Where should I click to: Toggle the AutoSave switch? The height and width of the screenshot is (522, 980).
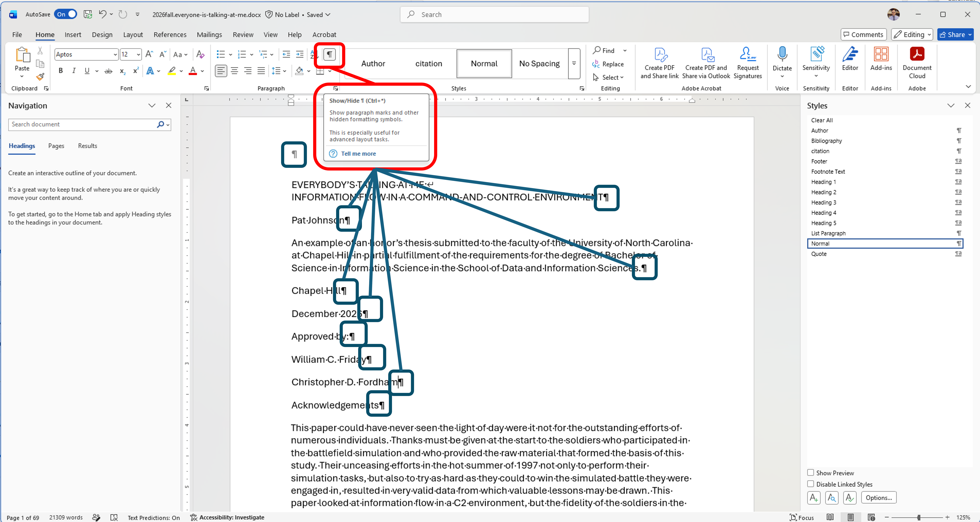point(65,14)
